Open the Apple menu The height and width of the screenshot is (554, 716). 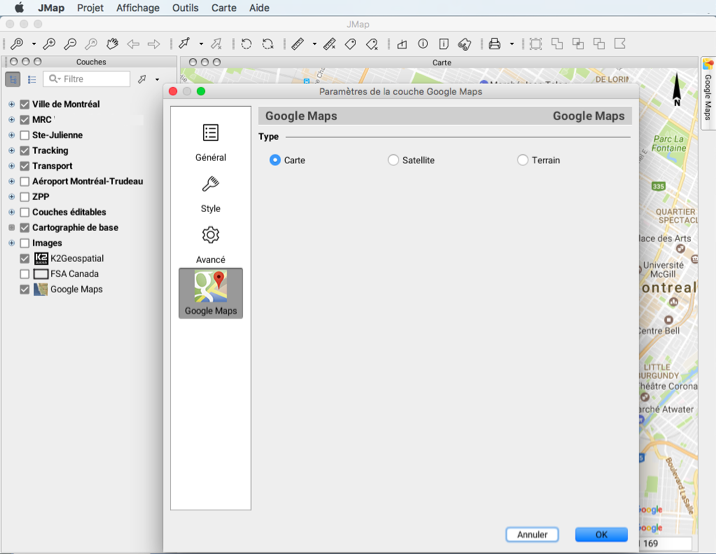point(19,8)
